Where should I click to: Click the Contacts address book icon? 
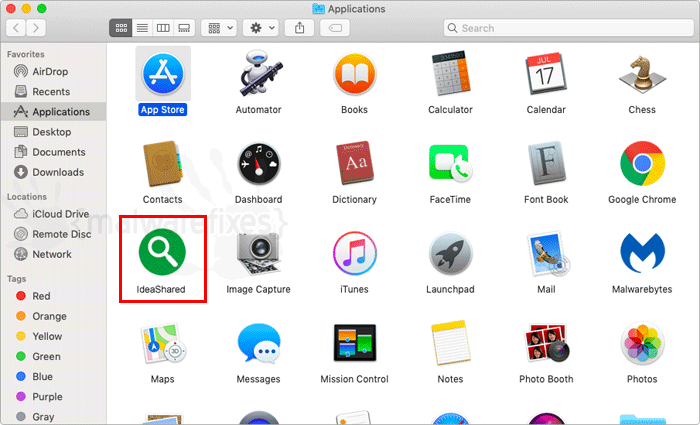[x=162, y=164]
